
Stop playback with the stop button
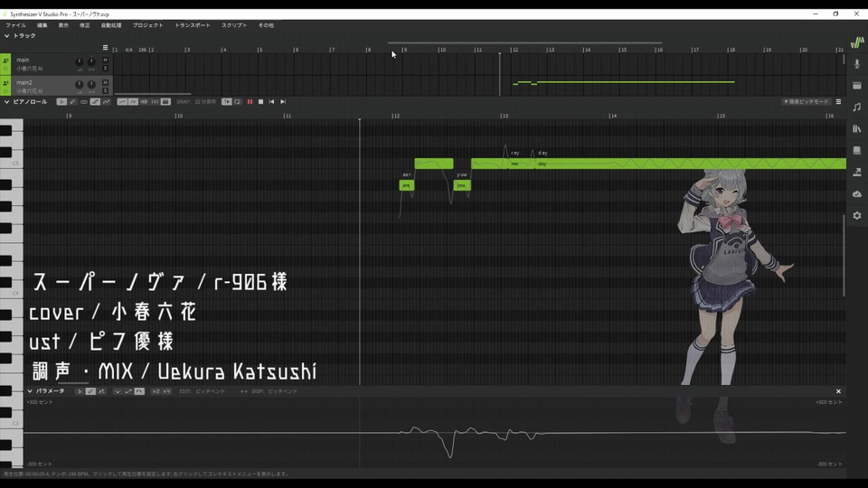point(260,102)
